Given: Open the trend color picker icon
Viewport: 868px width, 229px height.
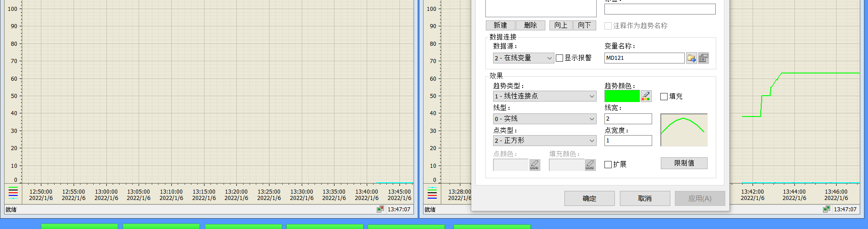Looking at the screenshot, I should coord(646,96).
